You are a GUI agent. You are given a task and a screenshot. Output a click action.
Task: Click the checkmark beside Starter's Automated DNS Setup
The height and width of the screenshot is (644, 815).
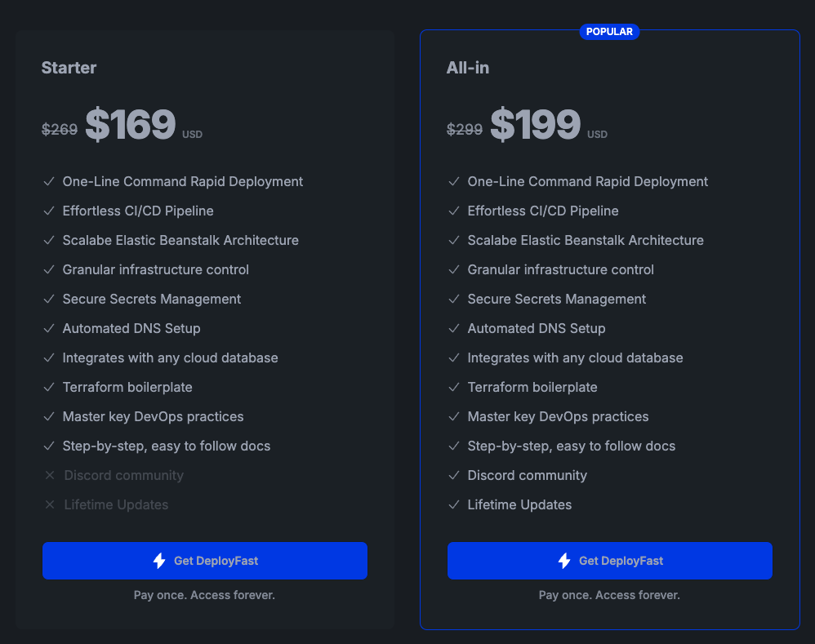click(49, 328)
